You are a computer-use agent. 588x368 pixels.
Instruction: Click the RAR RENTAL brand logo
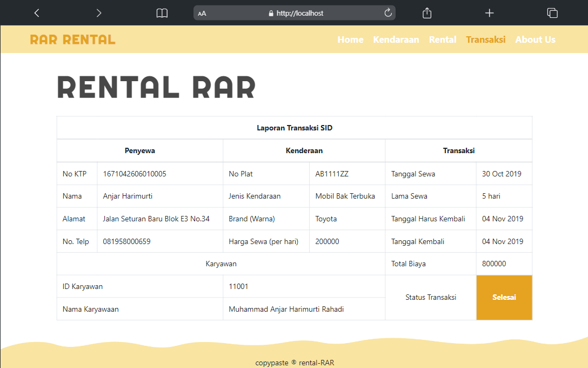73,40
